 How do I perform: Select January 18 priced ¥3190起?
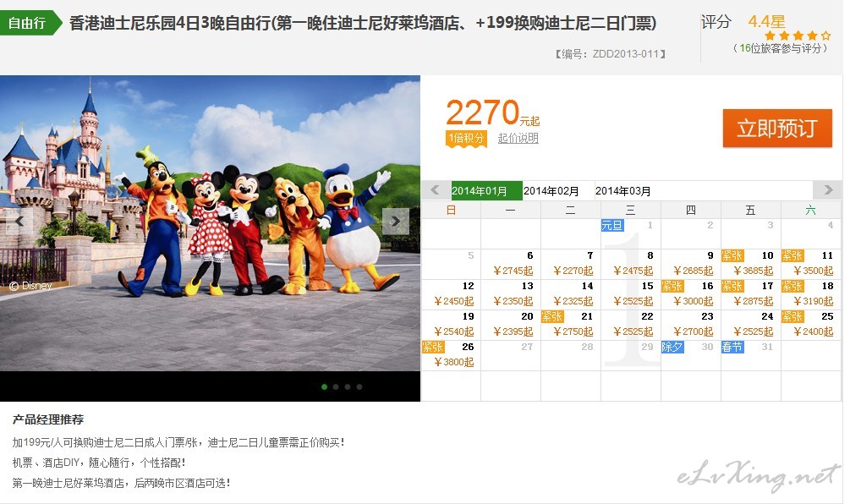click(x=811, y=294)
